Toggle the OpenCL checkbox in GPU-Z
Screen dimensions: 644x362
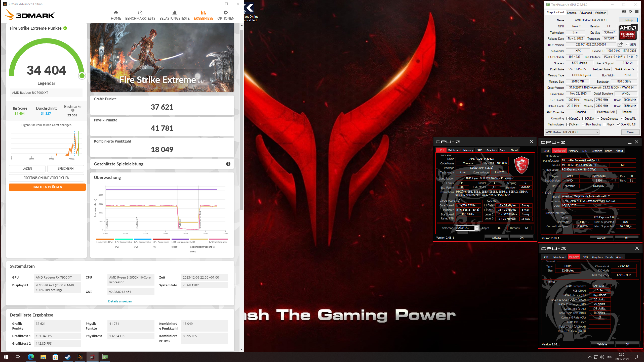568,119
